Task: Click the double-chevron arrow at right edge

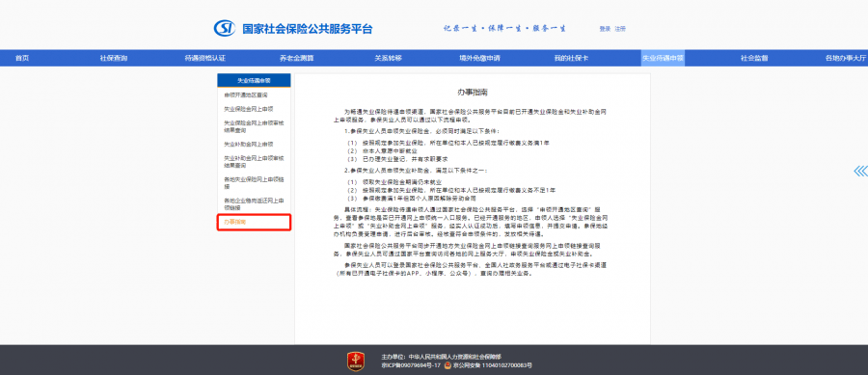Action: pos(861,172)
